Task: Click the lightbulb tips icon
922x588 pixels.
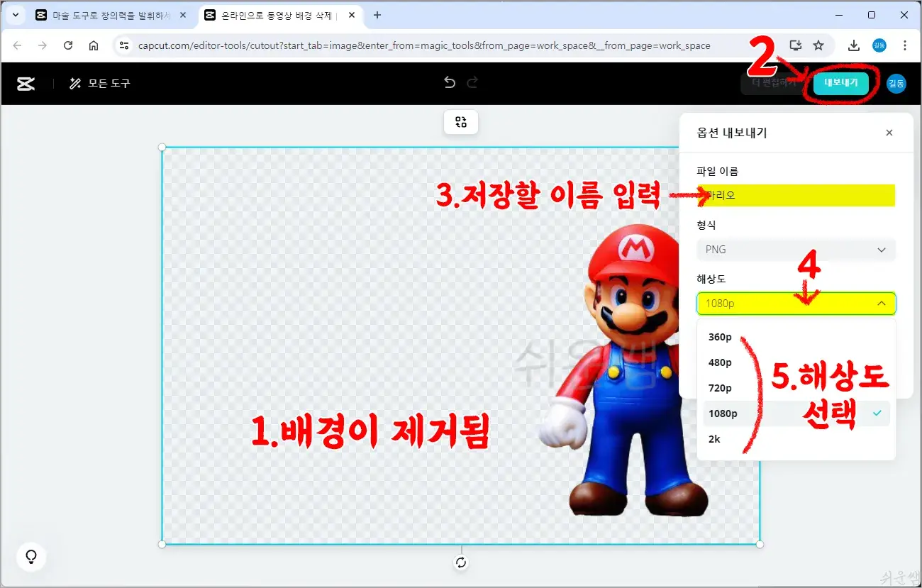Action: (31, 557)
